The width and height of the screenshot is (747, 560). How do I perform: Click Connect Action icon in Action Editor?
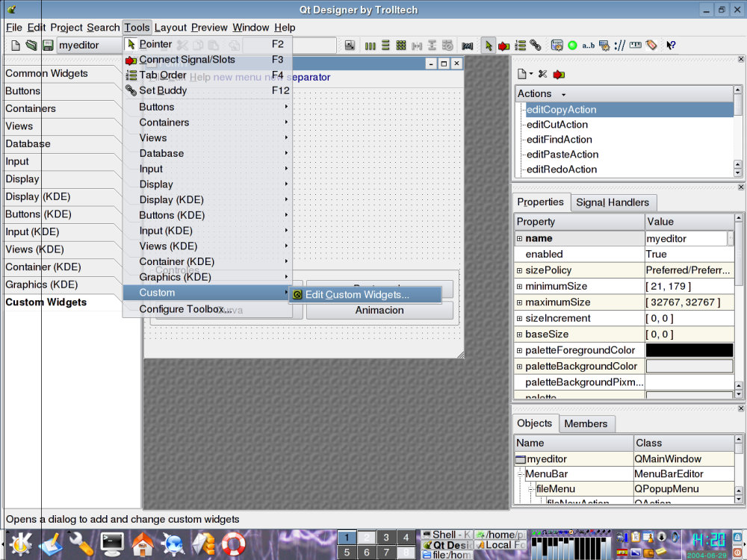[x=559, y=74]
